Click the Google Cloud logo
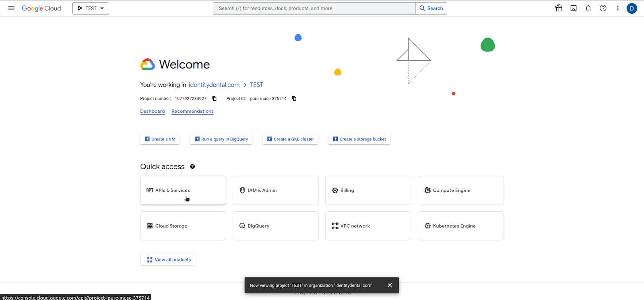The width and height of the screenshot is (644, 300). (x=41, y=8)
